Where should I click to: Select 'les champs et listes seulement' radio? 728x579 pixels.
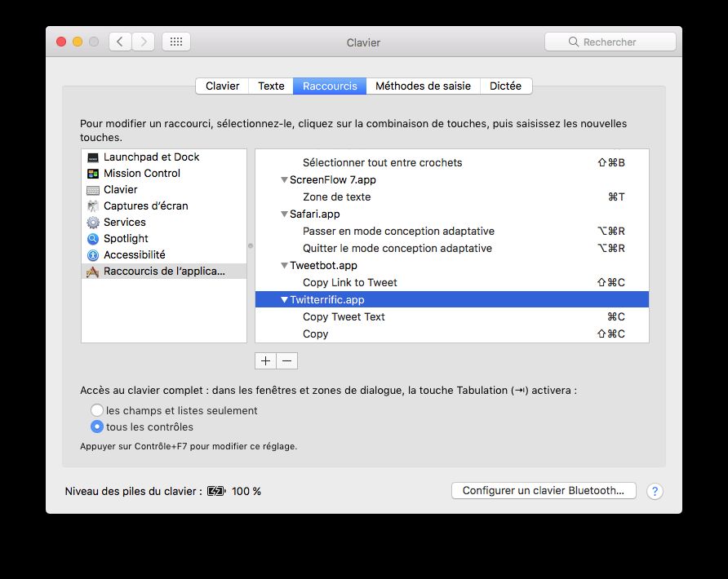[97, 410]
